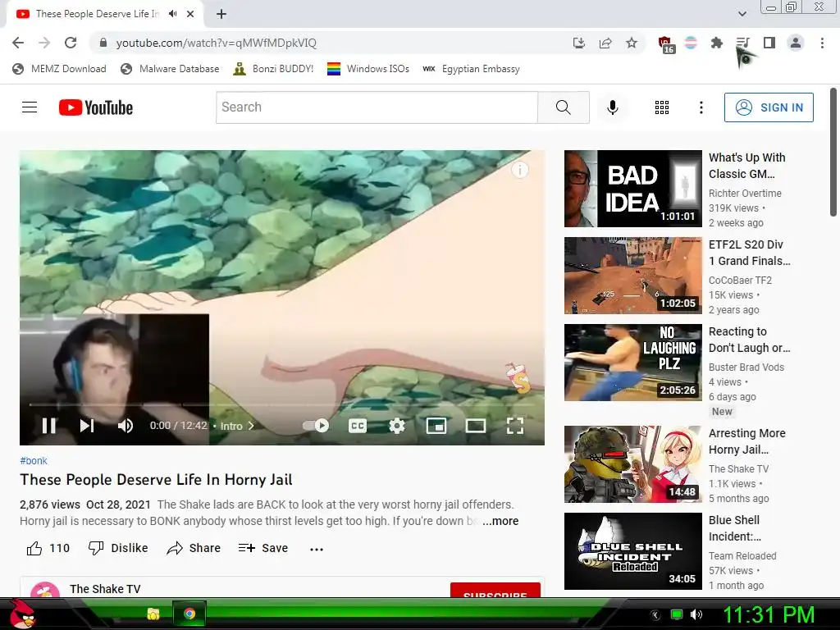Open ETF2L S20 Div 1 Grand Finals video
840x630 pixels.
point(750,253)
